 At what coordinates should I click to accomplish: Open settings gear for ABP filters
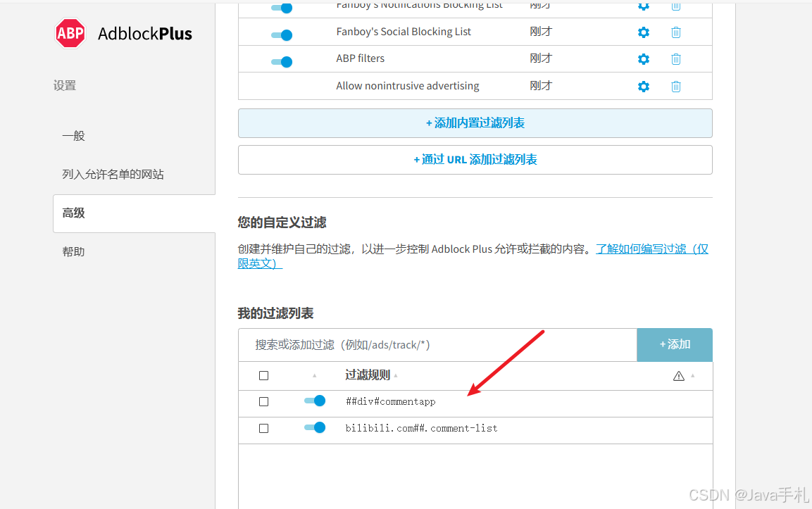pyautogui.click(x=643, y=59)
